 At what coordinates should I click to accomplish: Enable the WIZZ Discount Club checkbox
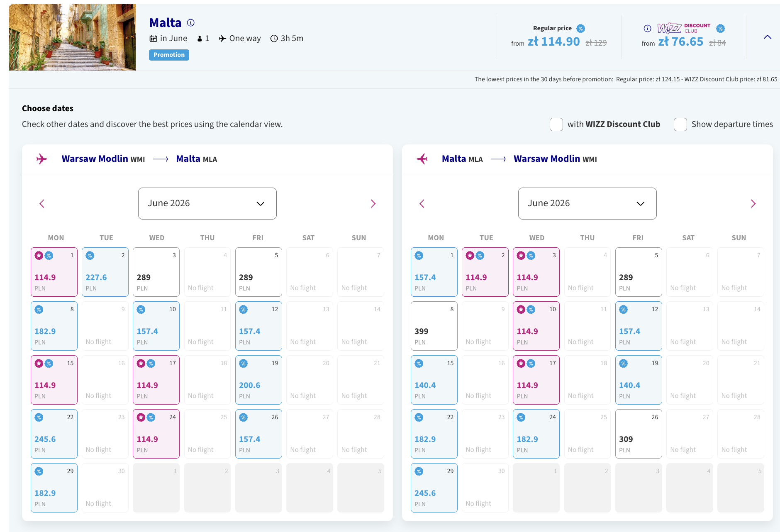pyautogui.click(x=556, y=124)
